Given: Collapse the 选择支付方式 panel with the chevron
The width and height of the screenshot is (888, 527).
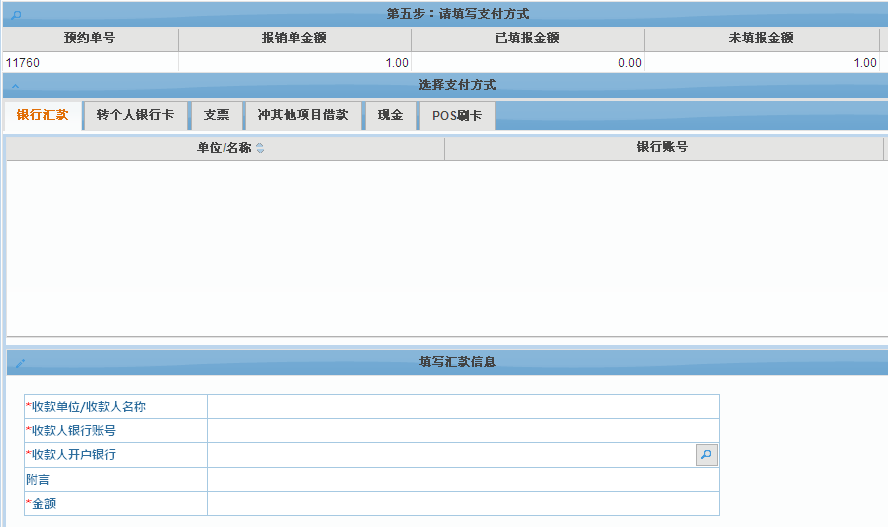Looking at the screenshot, I should (16, 86).
